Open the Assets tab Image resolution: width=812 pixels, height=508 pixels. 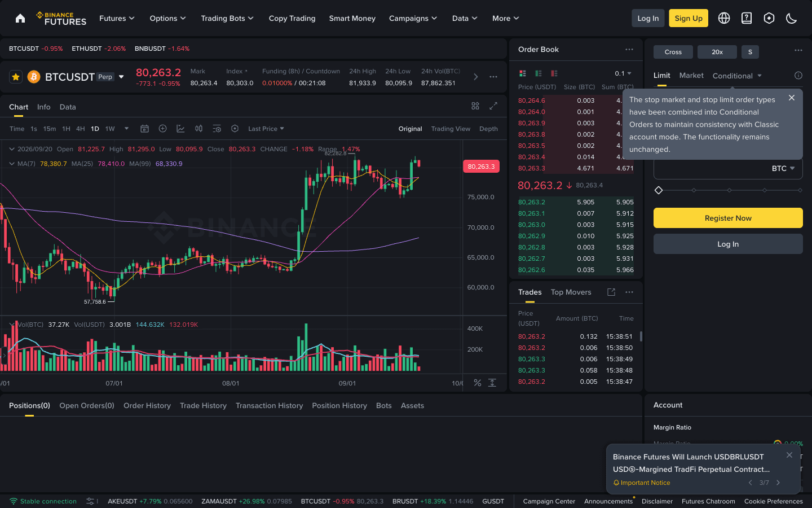click(x=412, y=405)
